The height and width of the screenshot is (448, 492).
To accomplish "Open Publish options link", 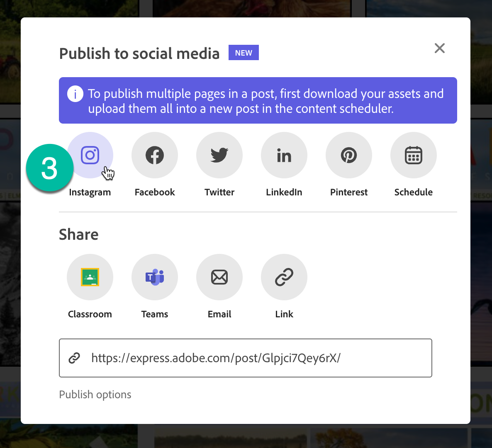I will tap(95, 394).
